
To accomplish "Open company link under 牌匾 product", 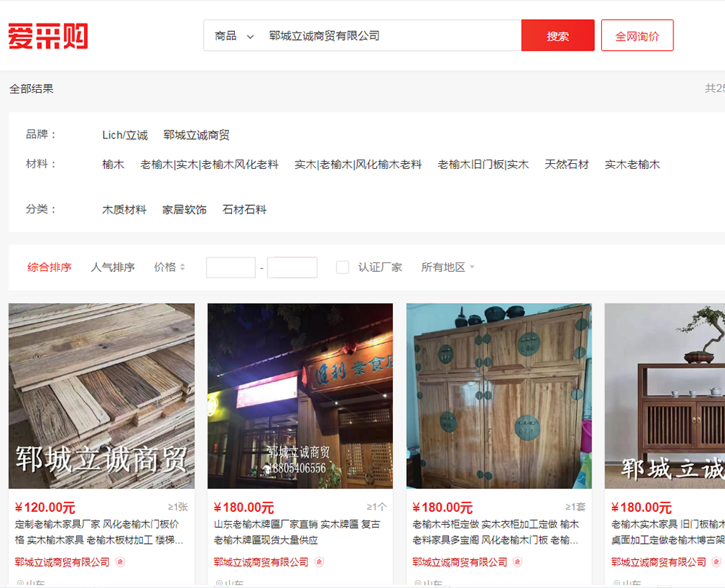I will pos(261,562).
